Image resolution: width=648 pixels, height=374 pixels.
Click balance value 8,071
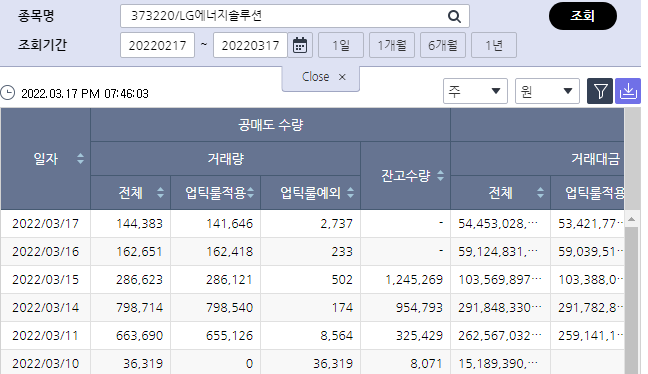click(426, 364)
